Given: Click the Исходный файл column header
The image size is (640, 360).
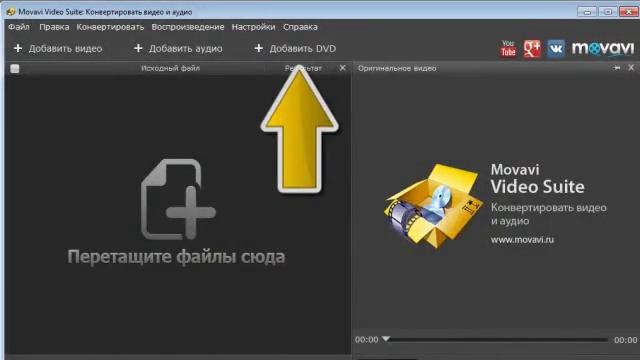Looking at the screenshot, I should coord(171,68).
